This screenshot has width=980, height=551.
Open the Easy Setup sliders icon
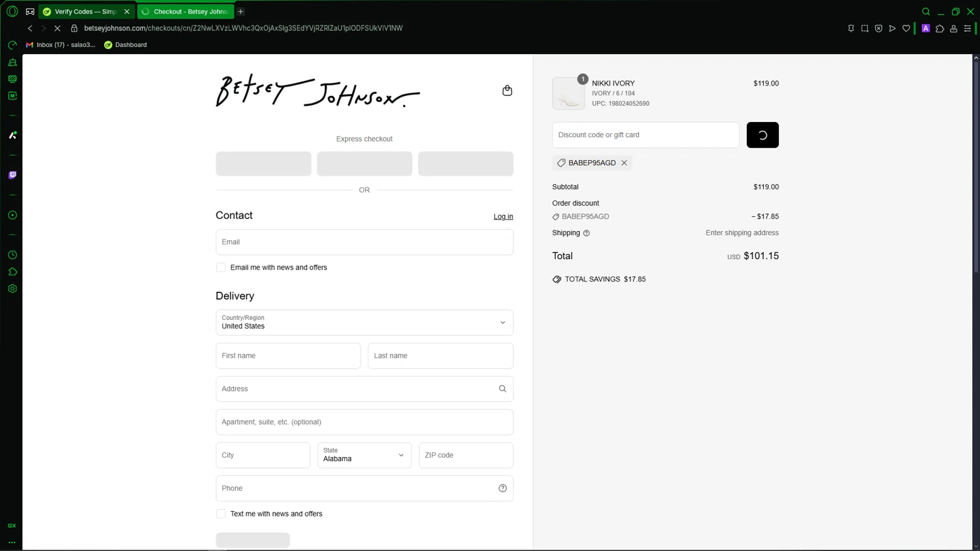(968, 29)
